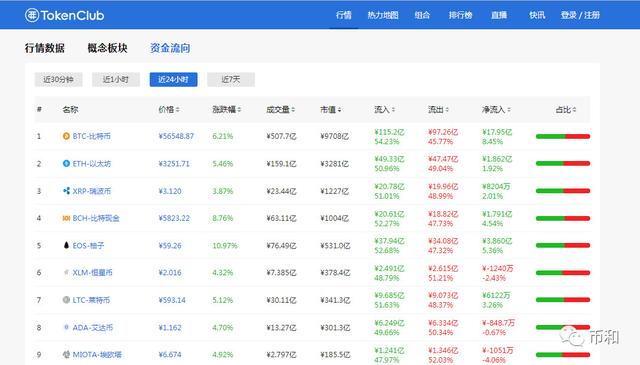Click the BTC volume ¥507.7亿
The height and width of the screenshot is (365, 640).
(x=281, y=136)
